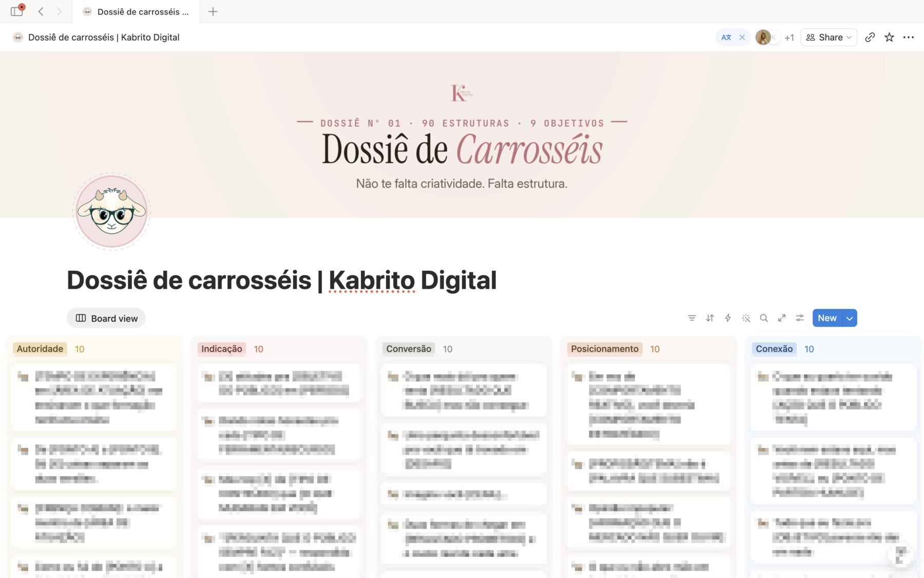Image resolution: width=924 pixels, height=578 pixels.
Task: Open the filter icon in database toolbar
Action: click(692, 318)
